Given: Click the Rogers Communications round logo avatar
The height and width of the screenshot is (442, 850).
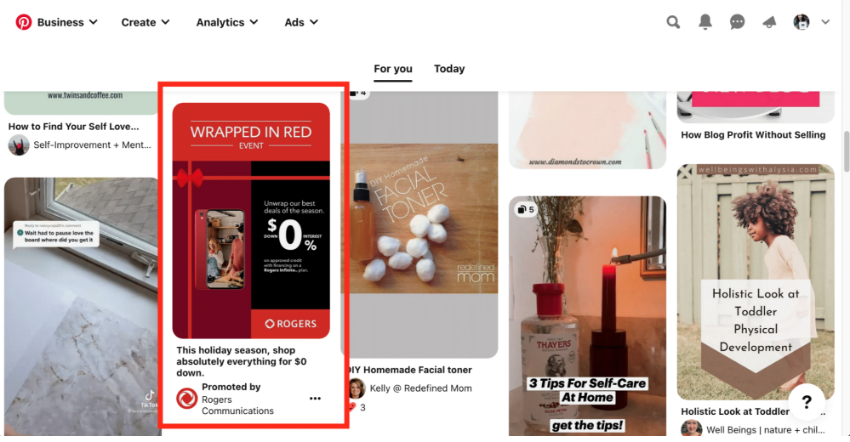Looking at the screenshot, I should click(186, 399).
